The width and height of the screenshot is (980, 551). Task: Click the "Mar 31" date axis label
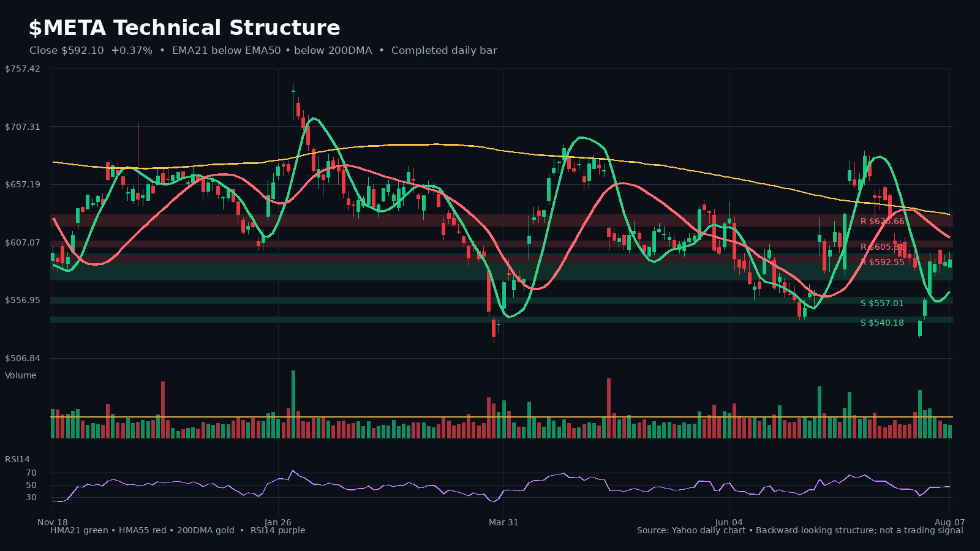click(503, 522)
